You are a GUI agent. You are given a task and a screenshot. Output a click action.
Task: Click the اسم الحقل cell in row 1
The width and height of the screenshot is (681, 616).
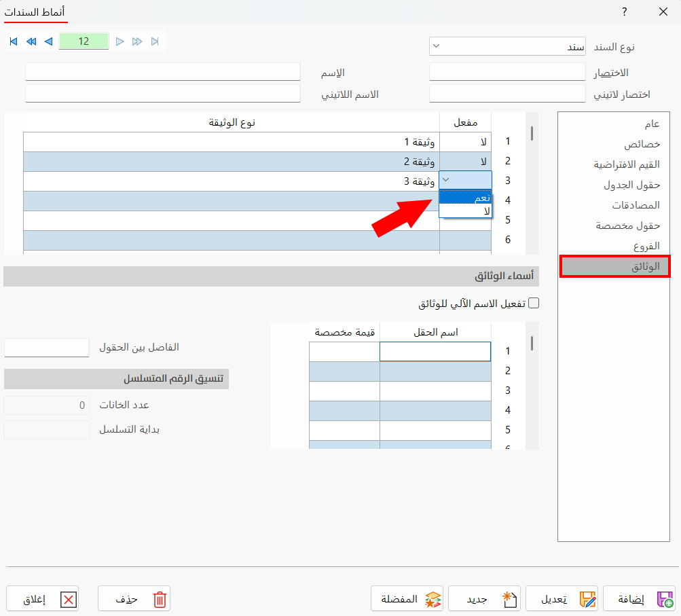[x=435, y=351]
